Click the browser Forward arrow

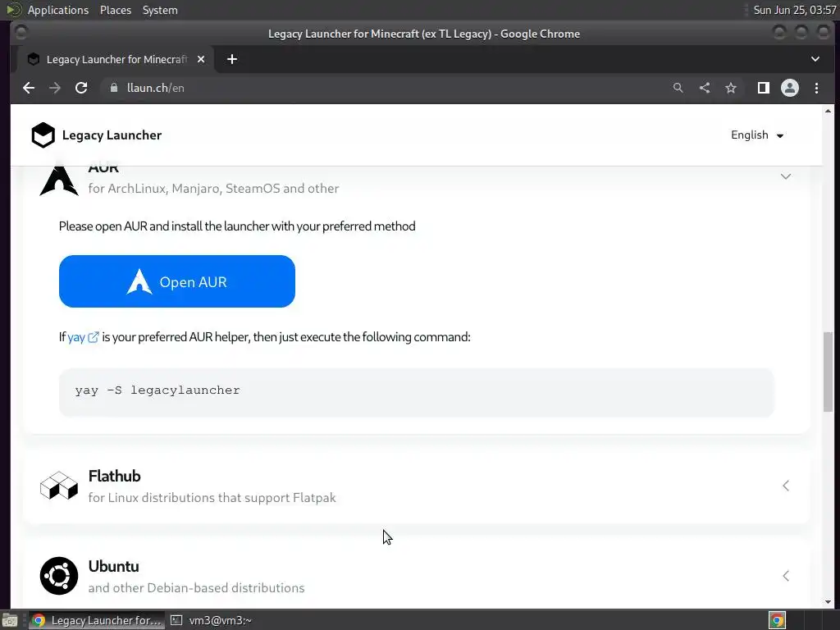click(x=55, y=88)
